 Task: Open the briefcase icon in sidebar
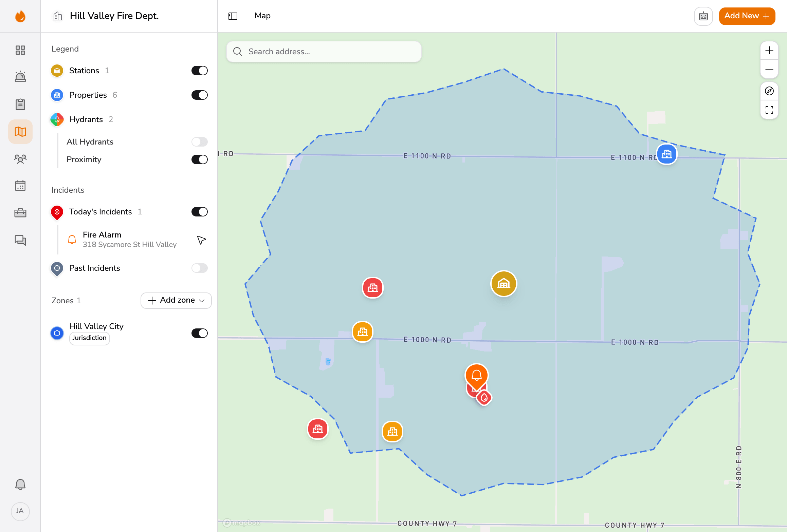tap(20, 213)
